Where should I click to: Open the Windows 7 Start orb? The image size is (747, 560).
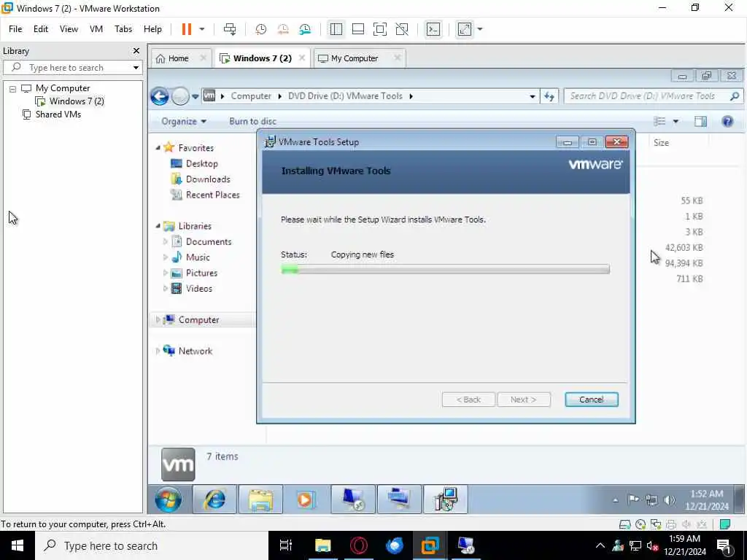[x=168, y=499]
